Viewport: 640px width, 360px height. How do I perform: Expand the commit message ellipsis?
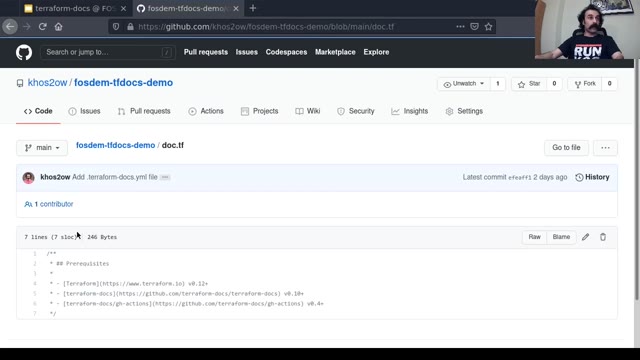click(165, 177)
